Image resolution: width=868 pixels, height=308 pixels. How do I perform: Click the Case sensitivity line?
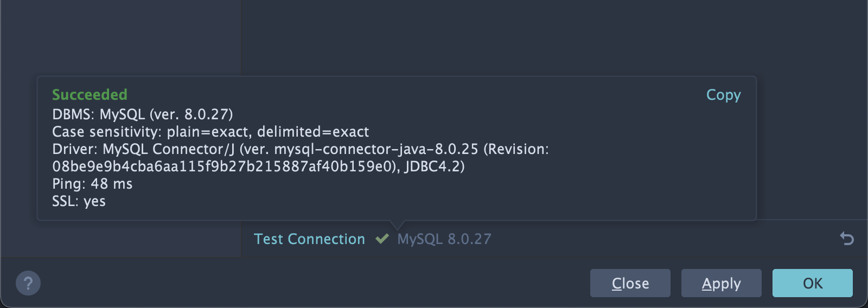coord(210,132)
